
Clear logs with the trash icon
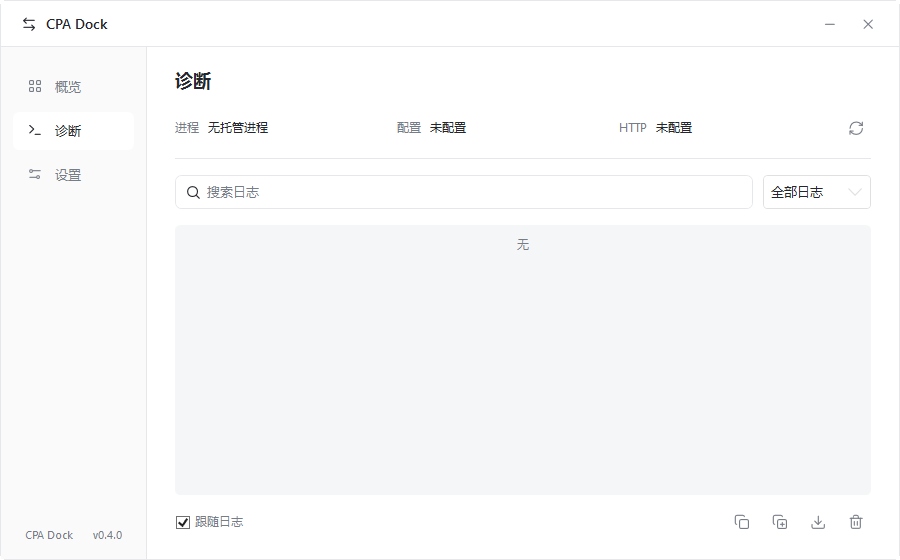(856, 522)
